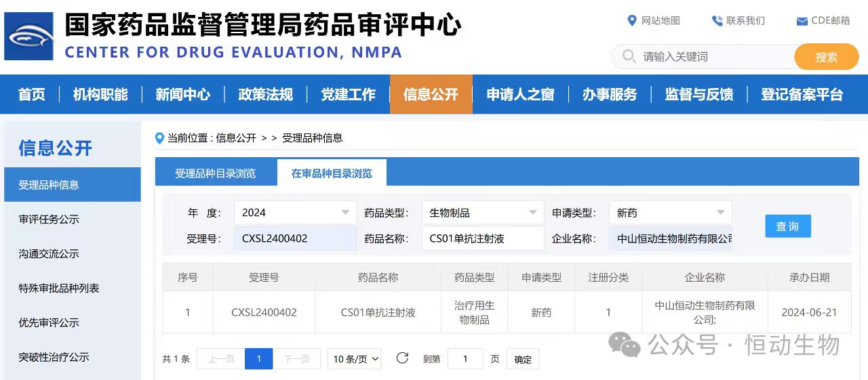The width and height of the screenshot is (868, 380).
Task: Click the CDE mailbox envelope icon
Action: click(x=802, y=22)
